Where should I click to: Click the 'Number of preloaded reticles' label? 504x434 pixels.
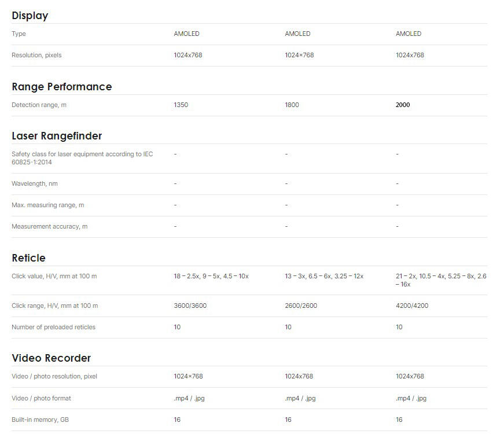[54, 328]
